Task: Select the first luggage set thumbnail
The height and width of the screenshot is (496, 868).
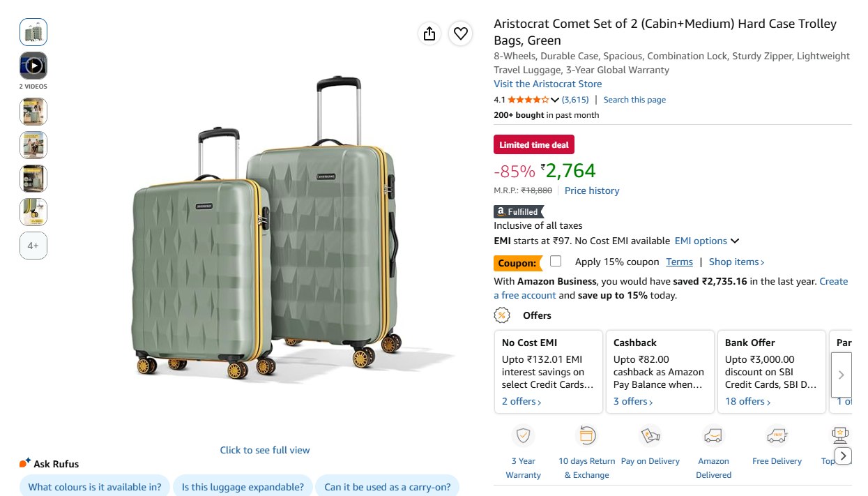Action: [33, 32]
